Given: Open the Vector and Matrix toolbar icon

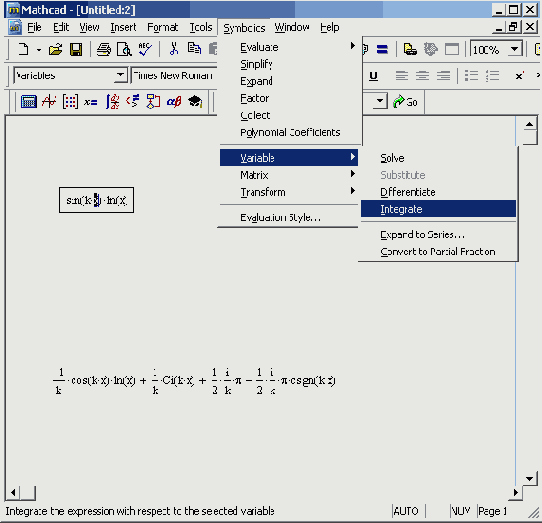Looking at the screenshot, I should pyautogui.click(x=70, y=102).
